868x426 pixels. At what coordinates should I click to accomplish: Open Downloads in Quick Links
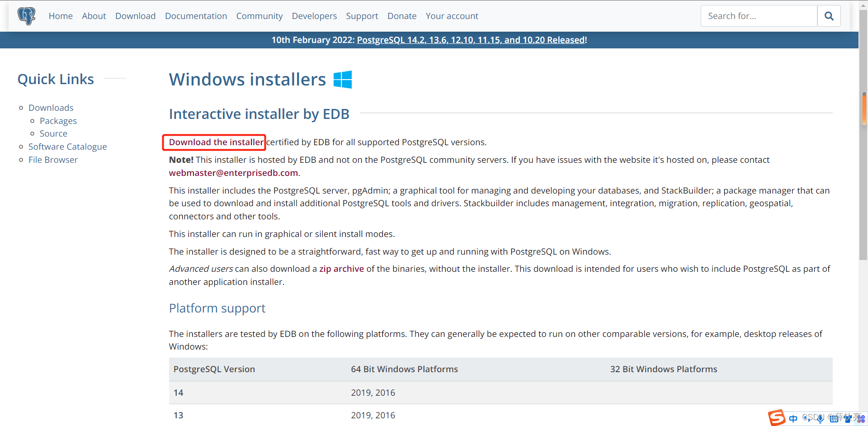pos(51,108)
